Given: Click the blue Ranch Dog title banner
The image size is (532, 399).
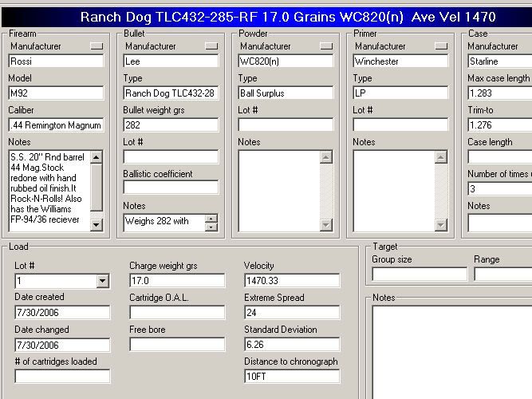Looking at the screenshot, I should click(x=266, y=17).
